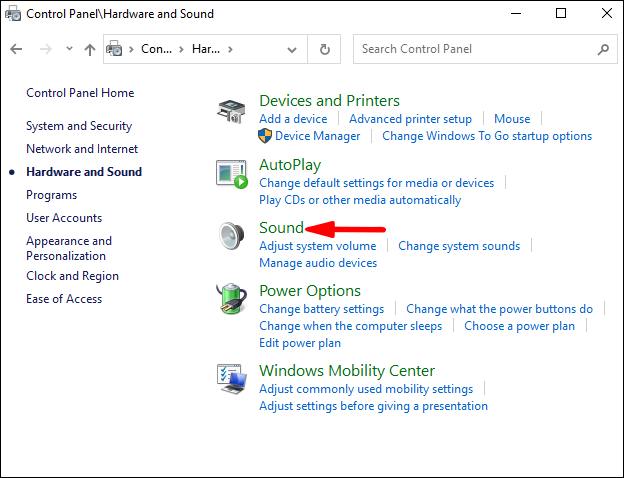This screenshot has width=624, height=478.
Task: Click Adjust system volume link
Action: [317, 246]
